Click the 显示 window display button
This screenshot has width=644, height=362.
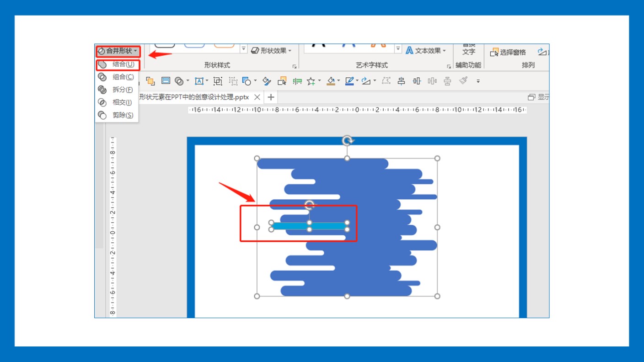[538, 97]
